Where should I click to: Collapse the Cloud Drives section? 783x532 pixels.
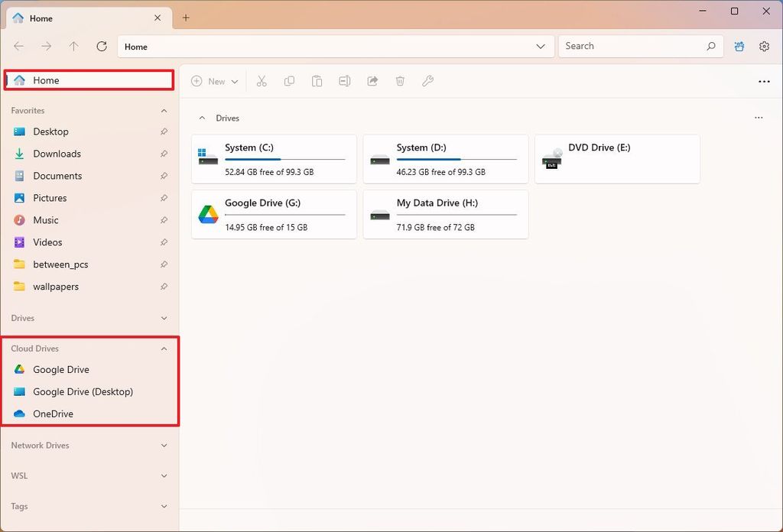point(164,349)
